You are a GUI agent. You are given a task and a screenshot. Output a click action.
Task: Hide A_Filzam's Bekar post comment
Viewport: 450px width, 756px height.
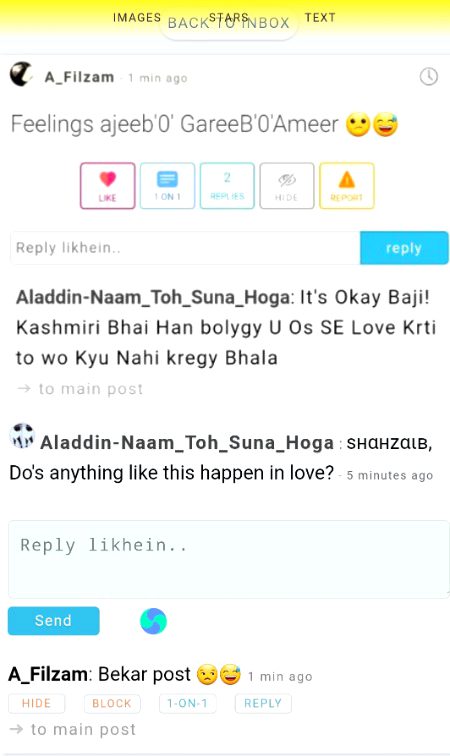[36, 703]
